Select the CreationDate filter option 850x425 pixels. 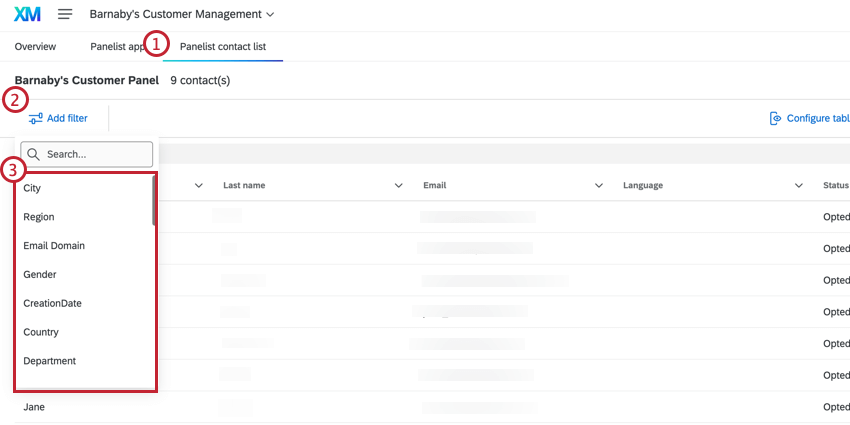[x=83, y=303]
